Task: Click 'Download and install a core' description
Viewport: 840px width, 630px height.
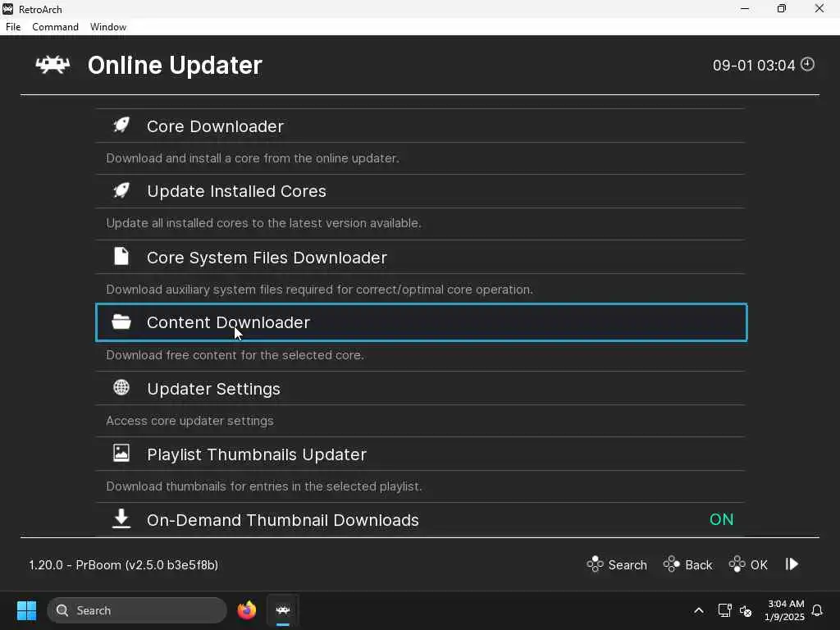Action: coord(253,158)
